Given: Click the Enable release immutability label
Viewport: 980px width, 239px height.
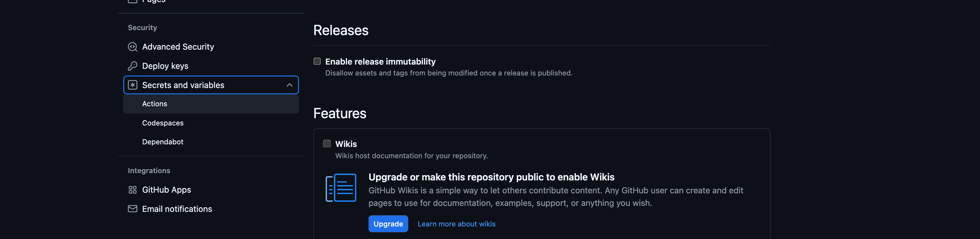Looking at the screenshot, I should pyautogui.click(x=380, y=62).
